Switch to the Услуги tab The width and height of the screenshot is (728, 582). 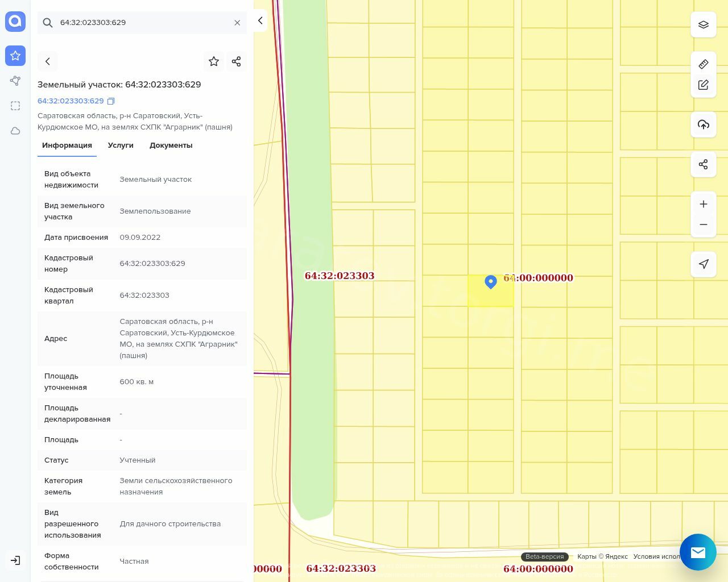pyautogui.click(x=121, y=145)
